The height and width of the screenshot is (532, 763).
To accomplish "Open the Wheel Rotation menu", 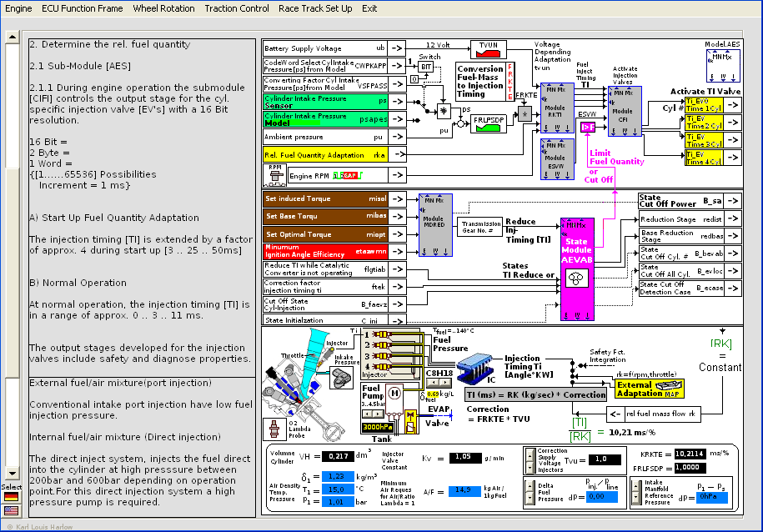I will (163, 8).
